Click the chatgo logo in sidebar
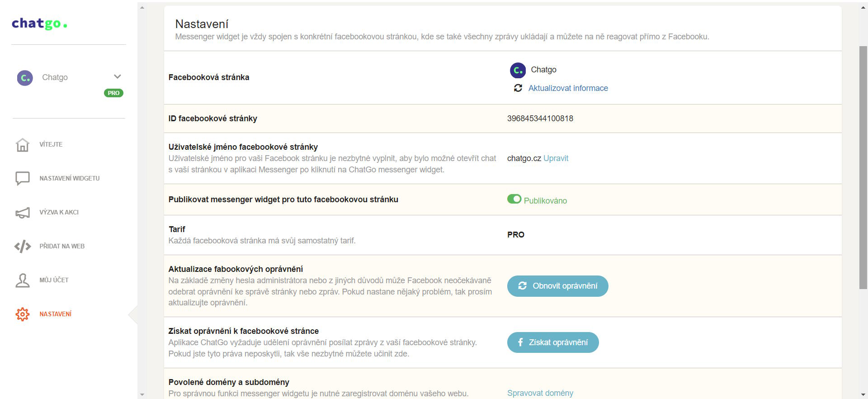This screenshot has width=868, height=399. click(x=39, y=24)
